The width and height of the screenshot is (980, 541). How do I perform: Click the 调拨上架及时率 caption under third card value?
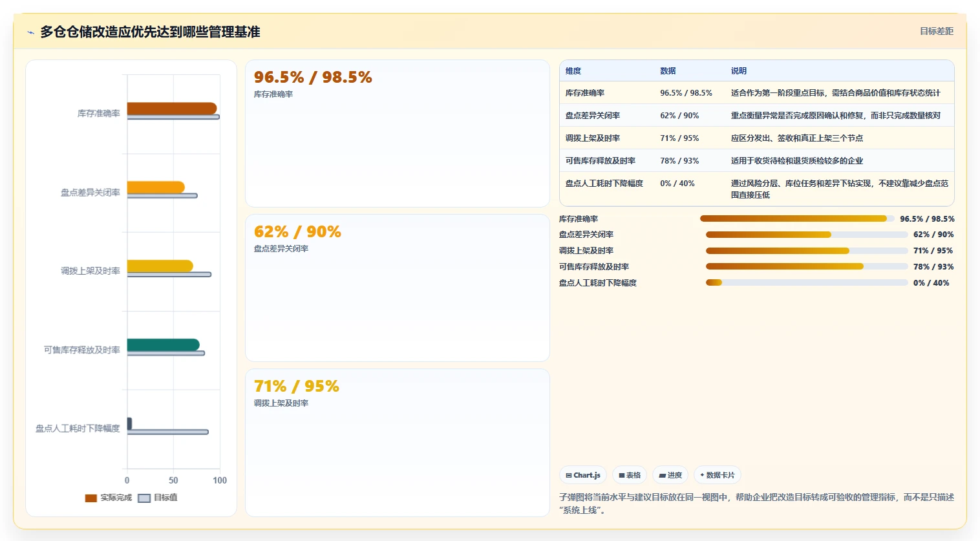(x=281, y=403)
